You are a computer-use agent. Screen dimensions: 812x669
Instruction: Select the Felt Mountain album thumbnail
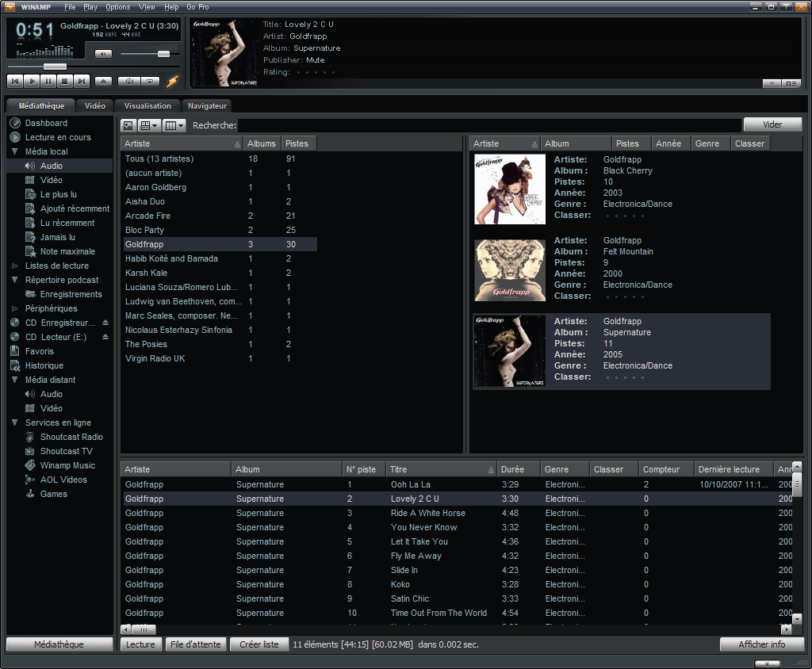[509, 270]
